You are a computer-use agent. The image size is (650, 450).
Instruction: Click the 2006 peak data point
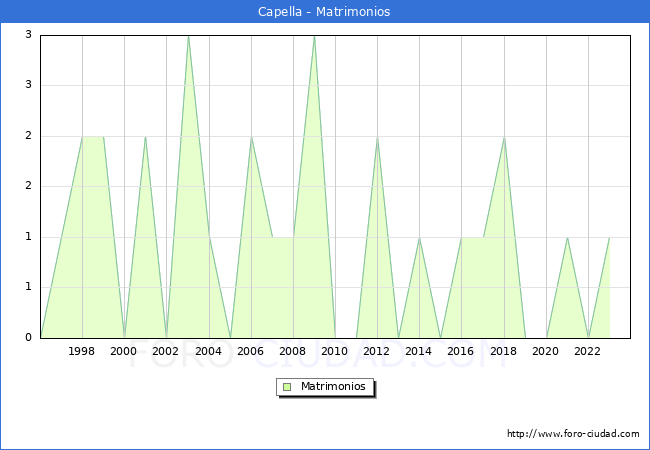point(252,137)
